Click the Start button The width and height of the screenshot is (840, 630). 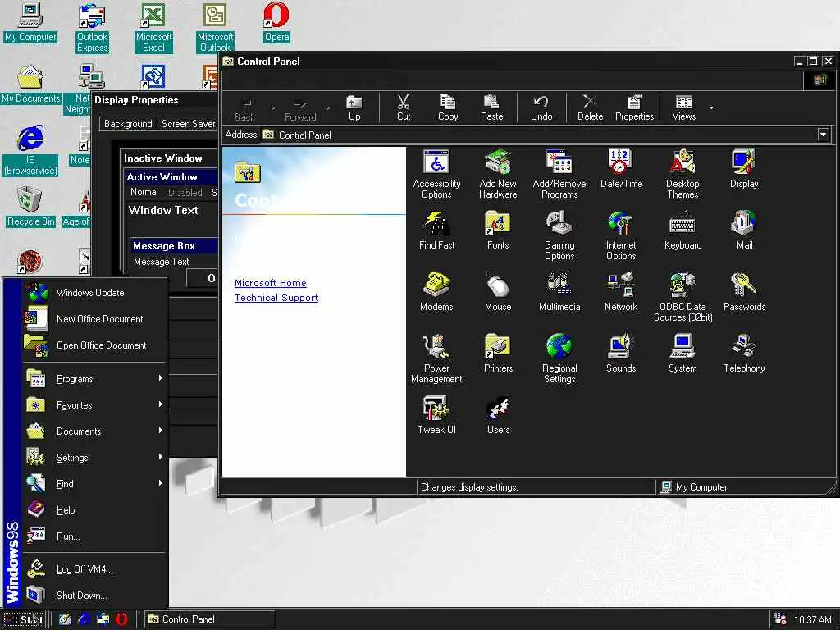point(25,619)
